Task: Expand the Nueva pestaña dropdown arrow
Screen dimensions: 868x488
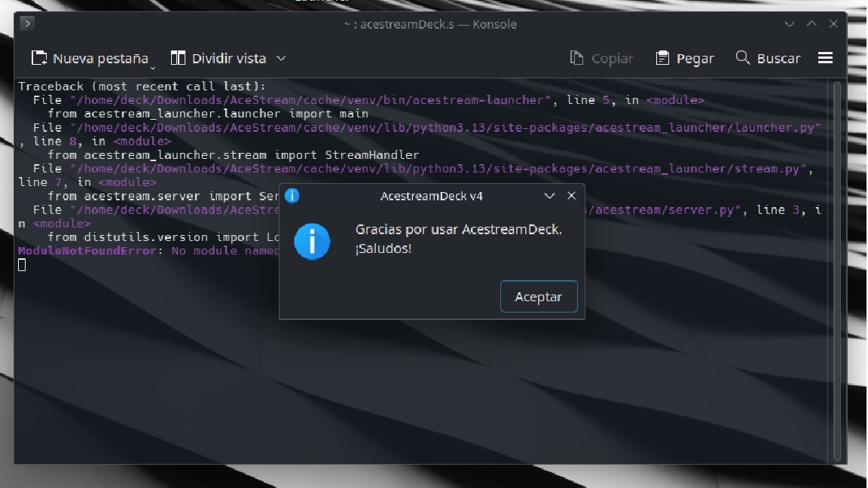Action: pos(153,67)
